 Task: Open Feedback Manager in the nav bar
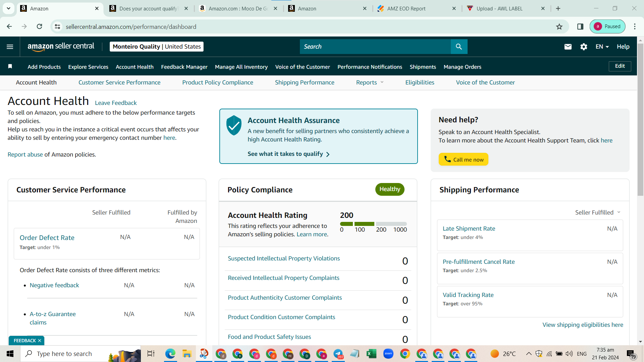[184, 67]
